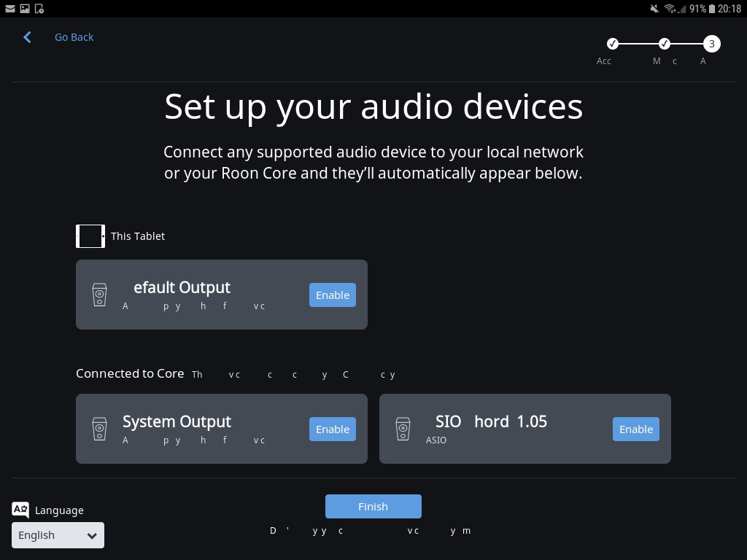Tap speaker icon beside System Output

(99, 429)
